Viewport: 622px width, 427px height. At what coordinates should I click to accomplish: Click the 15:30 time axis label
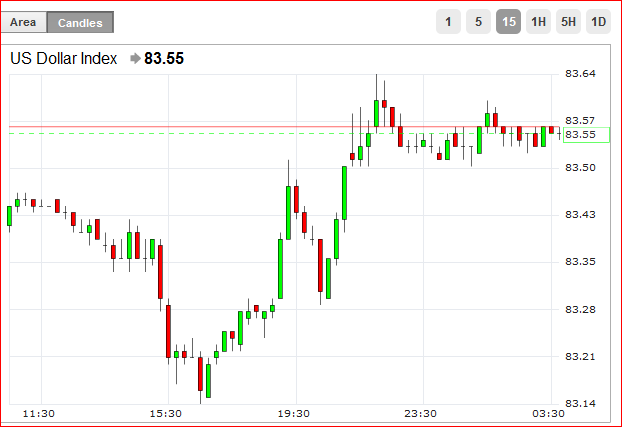coord(165,414)
